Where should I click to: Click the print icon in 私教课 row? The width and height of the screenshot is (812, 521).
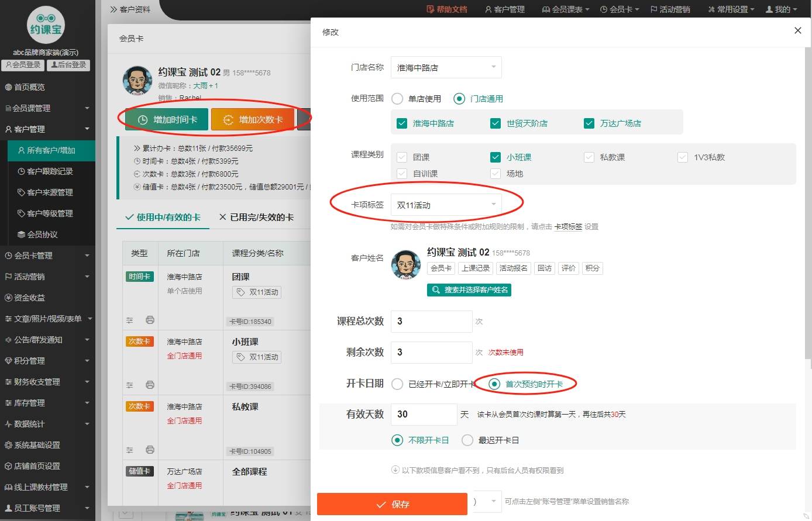pos(150,450)
